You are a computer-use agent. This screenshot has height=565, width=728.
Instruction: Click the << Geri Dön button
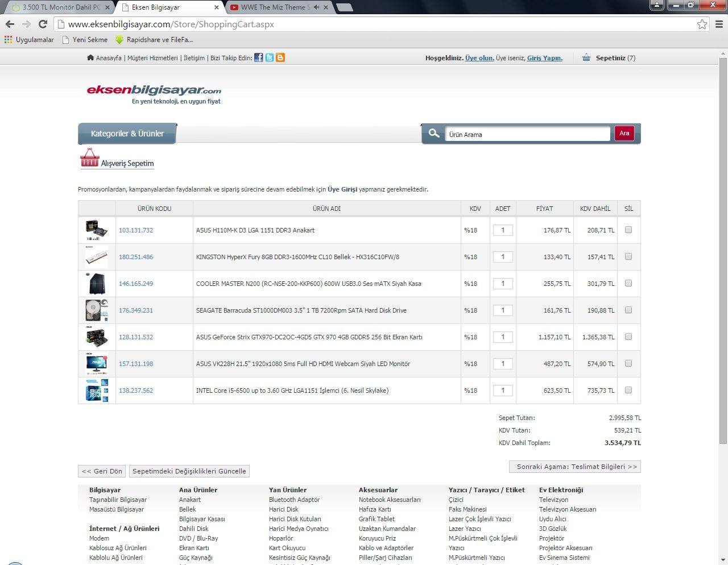click(x=102, y=471)
